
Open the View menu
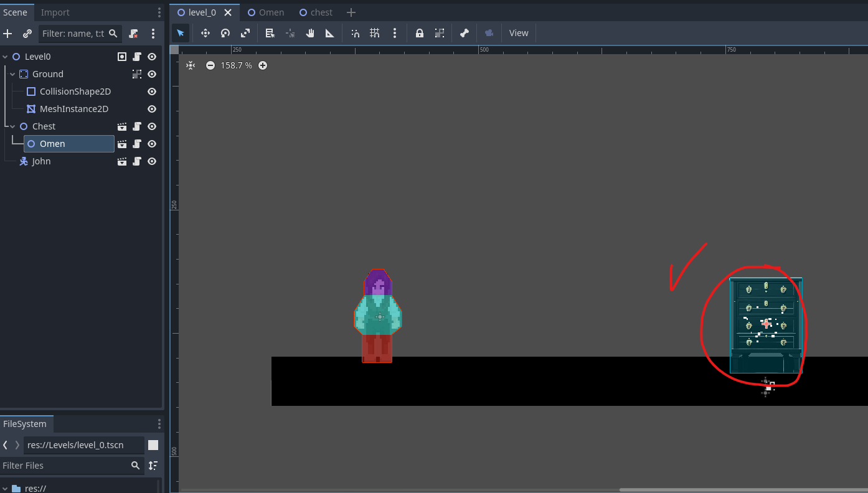(x=518, y=32)
